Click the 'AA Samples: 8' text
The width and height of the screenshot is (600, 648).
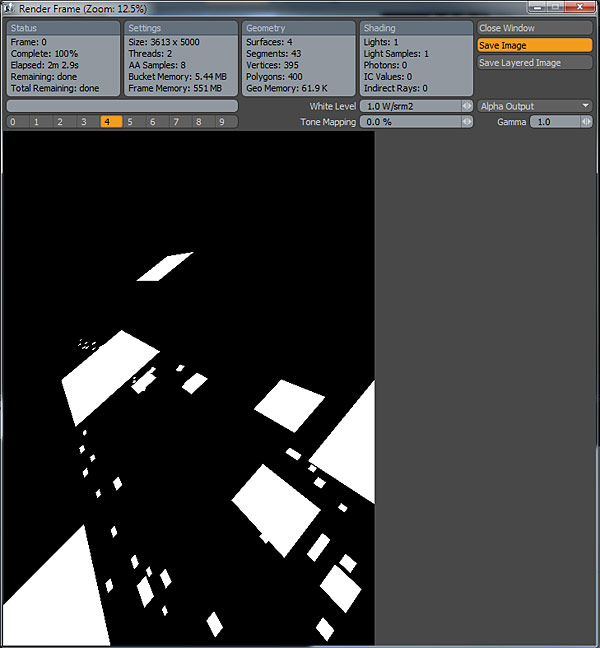[x=157, y=65]
